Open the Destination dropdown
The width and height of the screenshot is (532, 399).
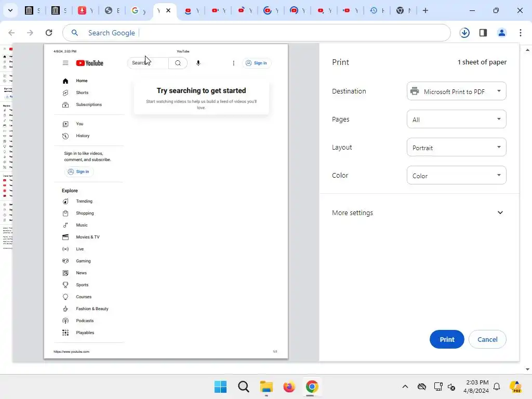point(456,91)
